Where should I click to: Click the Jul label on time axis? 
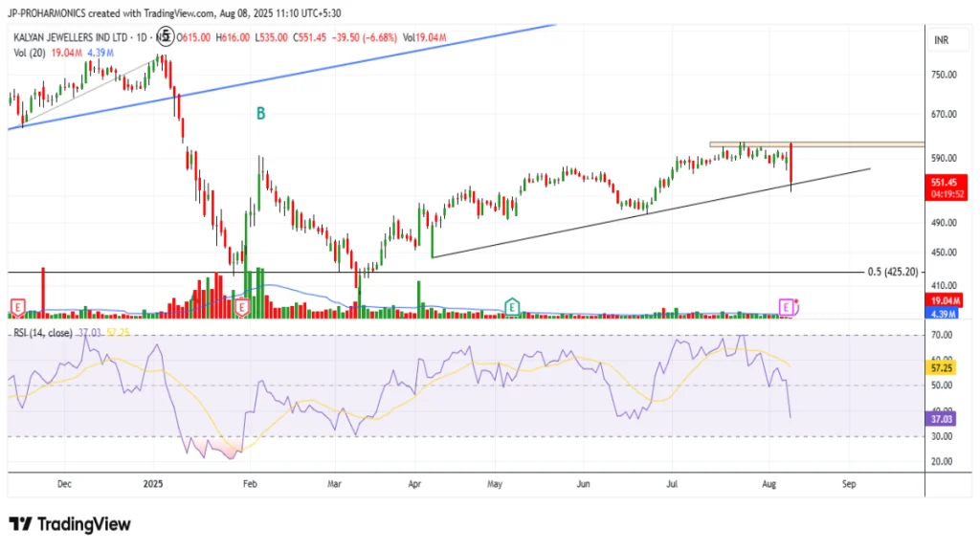[672, 484]
